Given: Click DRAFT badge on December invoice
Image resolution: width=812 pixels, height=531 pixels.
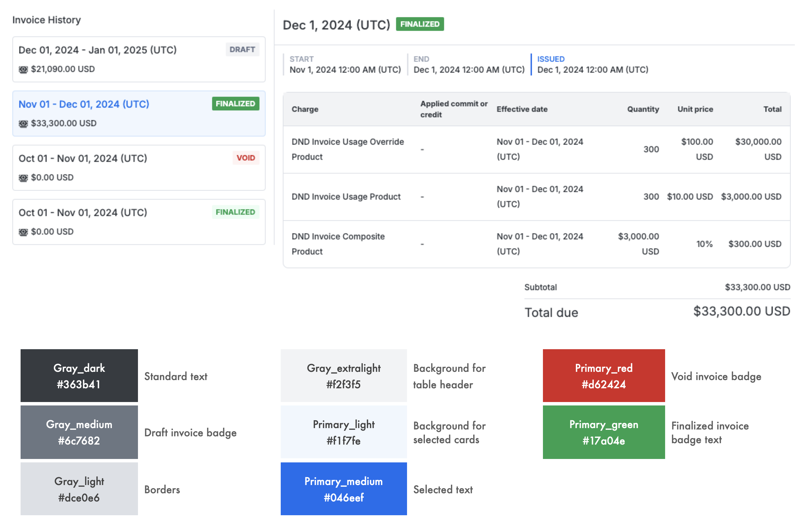Looking at the screenshot, I should tap(242, 50).
